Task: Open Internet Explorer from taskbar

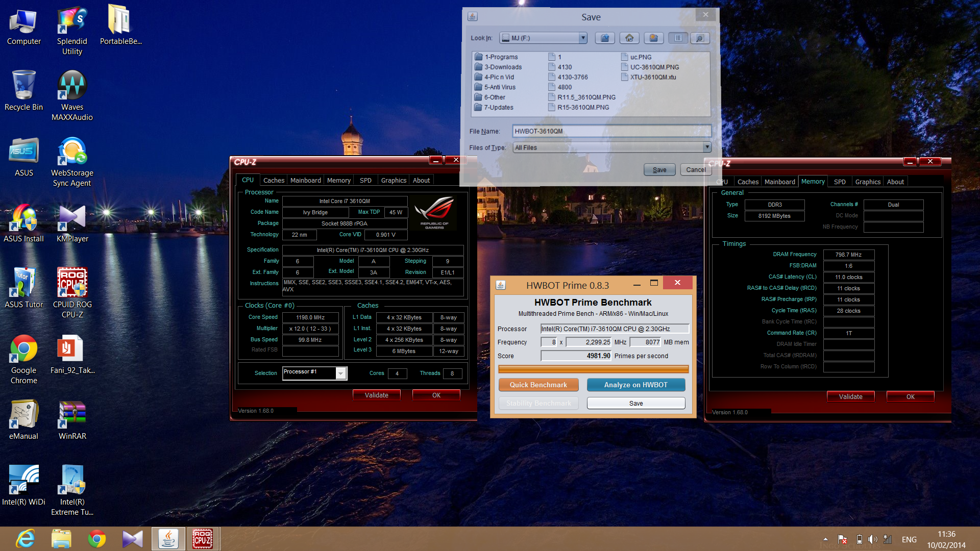Action: [26, 539]
